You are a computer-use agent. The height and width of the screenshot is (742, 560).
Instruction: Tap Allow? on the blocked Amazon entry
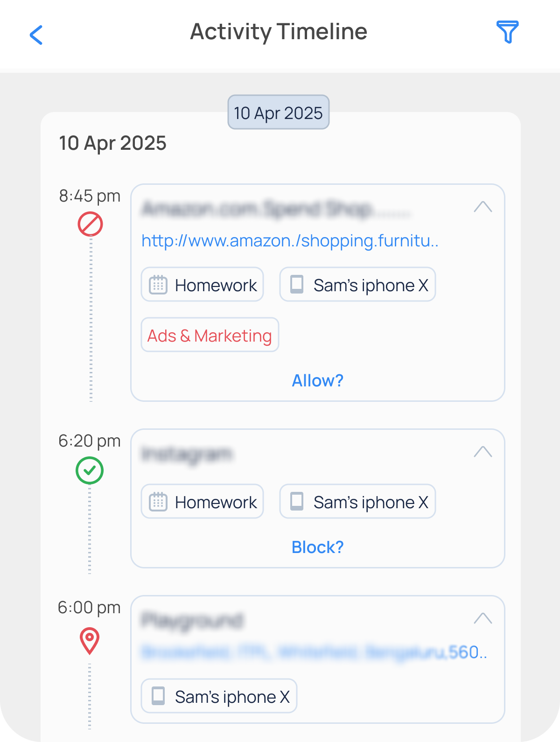tap(317, 381)
